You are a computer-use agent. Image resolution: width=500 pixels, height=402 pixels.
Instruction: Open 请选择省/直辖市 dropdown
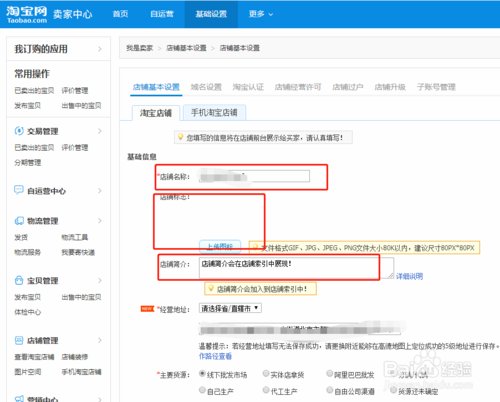tap(230, 308)
